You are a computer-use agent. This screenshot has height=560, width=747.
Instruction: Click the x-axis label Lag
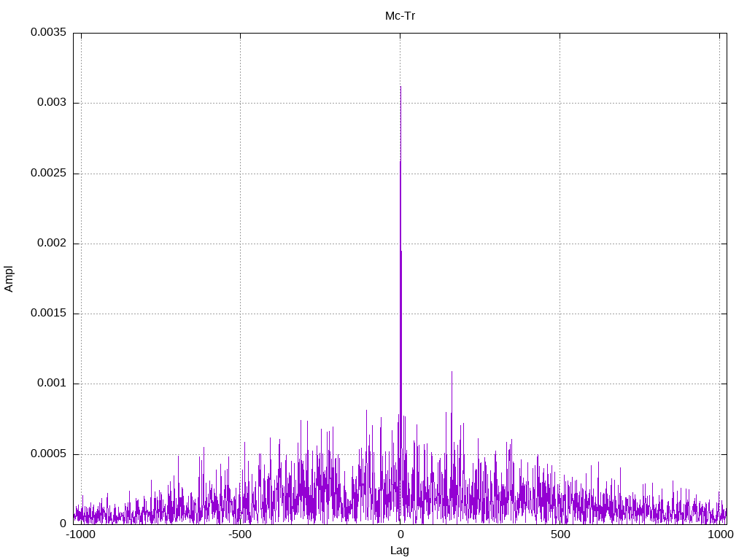(x=399, y=551)
